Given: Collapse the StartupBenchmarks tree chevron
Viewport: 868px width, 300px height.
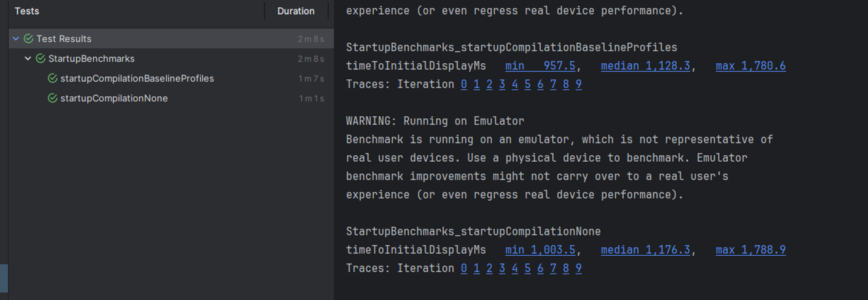Looking at the screenshot, I should 28,59.
